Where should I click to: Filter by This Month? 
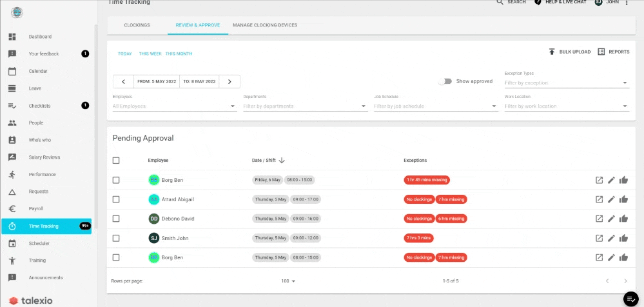tap(179, 54)
